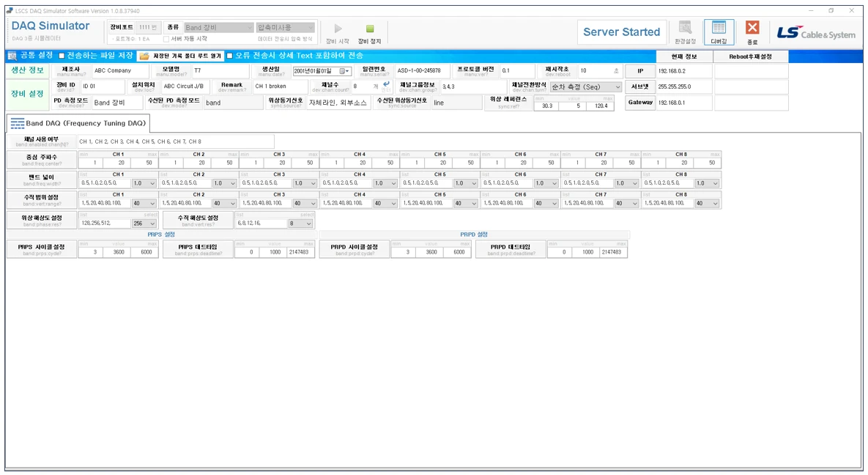Click the 프로토콜 버전 0.1 field

pos(517,71)
